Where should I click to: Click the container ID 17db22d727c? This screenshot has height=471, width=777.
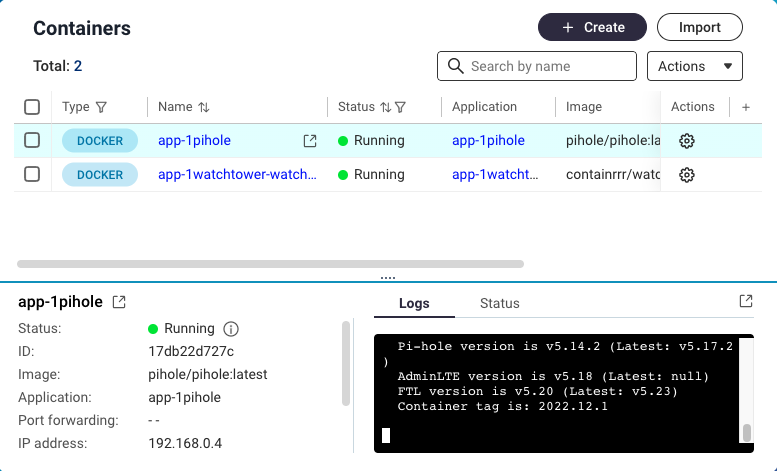point(191,352)
